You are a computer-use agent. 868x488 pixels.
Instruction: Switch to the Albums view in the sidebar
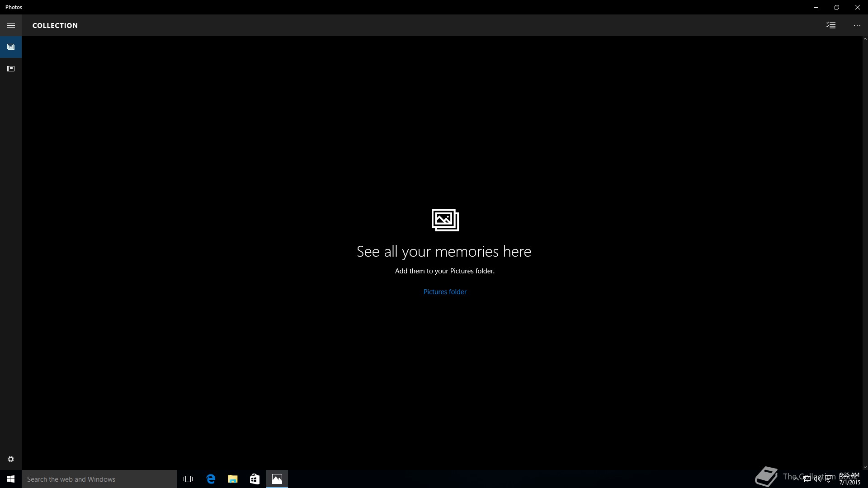click(11, 69)
